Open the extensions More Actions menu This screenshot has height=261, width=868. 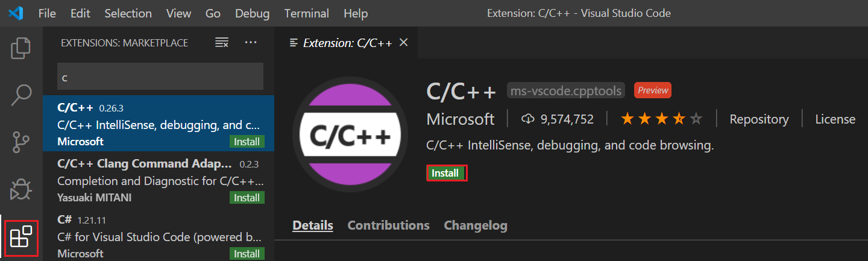click(251, 43)
